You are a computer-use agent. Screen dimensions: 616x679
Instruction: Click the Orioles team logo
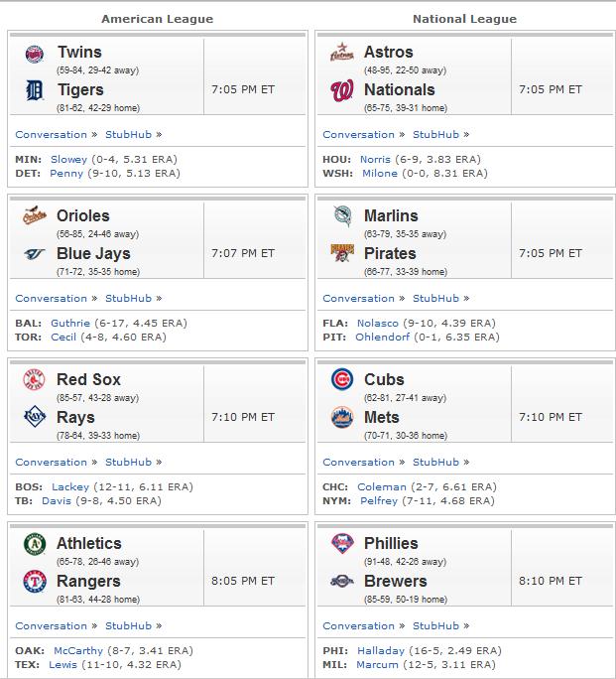click(x=35, y=215)
